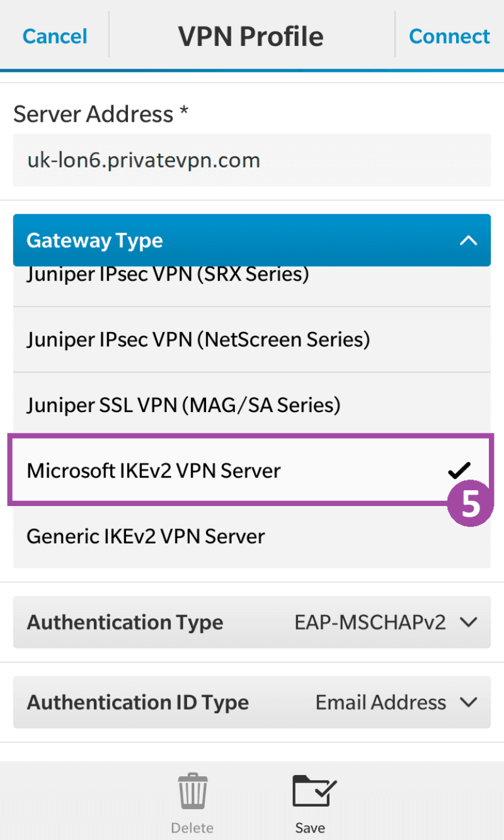Click the Server Address text field
Viewport: 504px width, 840px height.
[x=251, y=160]
